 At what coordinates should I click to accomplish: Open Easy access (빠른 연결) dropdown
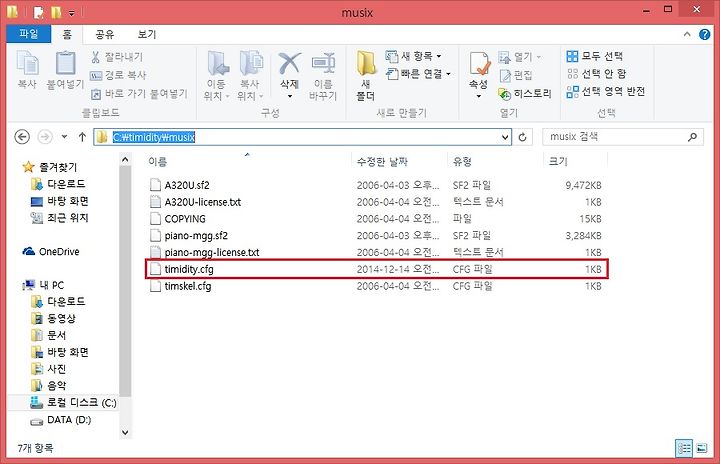[x=418, y=74]
